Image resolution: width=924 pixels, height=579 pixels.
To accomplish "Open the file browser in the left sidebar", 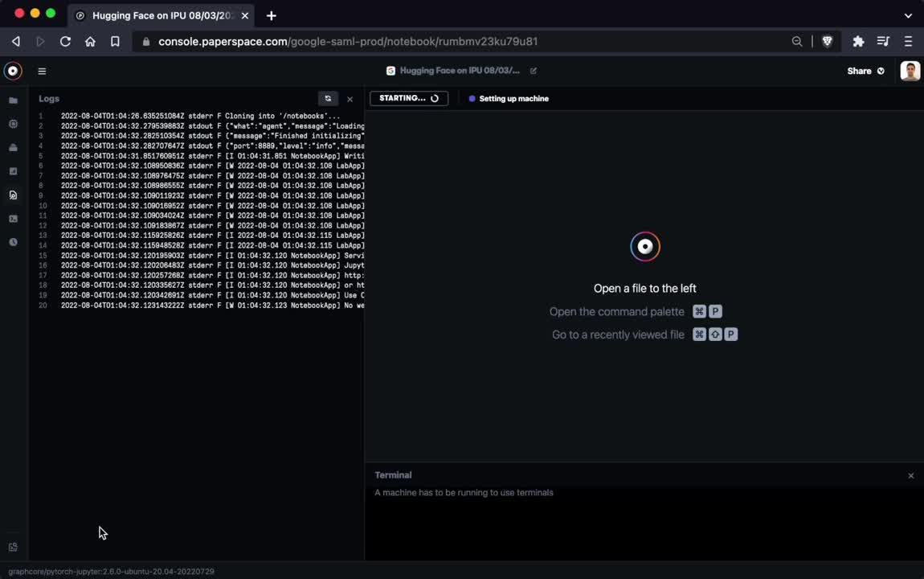I will tap(13, 100).
